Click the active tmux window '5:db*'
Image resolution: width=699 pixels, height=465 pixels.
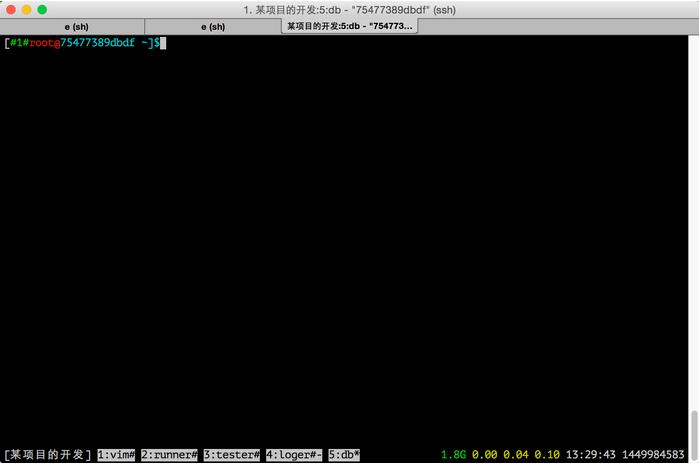click(344, 455)
